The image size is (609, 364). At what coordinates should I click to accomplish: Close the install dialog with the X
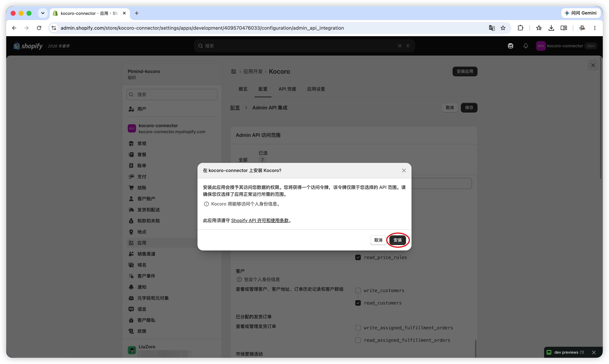point(404,170)
